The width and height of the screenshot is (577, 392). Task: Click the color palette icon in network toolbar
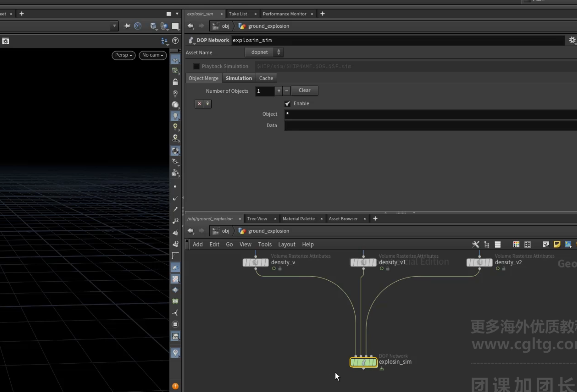pyautogui.click(x=516, y=244)
